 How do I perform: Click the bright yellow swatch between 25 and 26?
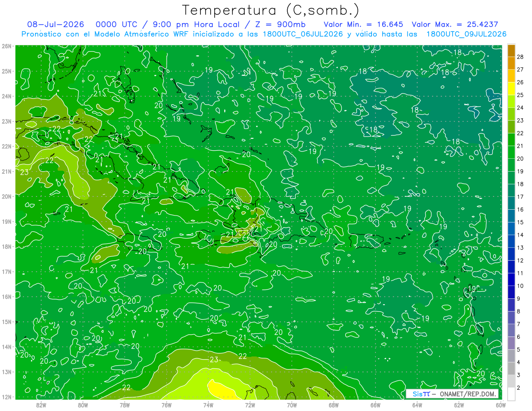coord(511,89)
